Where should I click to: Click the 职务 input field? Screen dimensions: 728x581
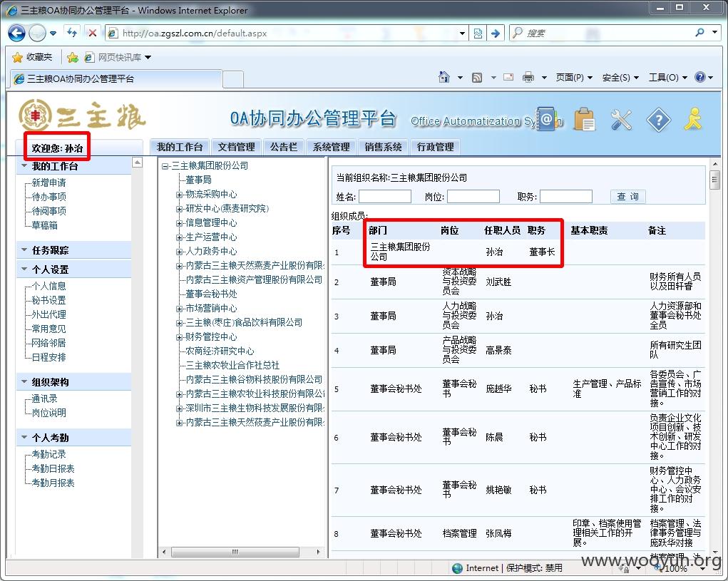click(x=566, y=196)
